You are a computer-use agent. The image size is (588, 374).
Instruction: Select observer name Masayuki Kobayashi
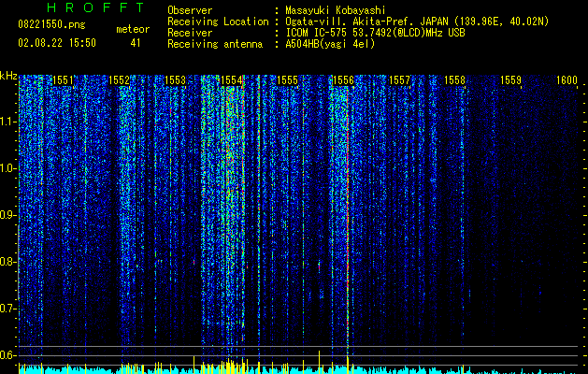click(x=336, y=10)
